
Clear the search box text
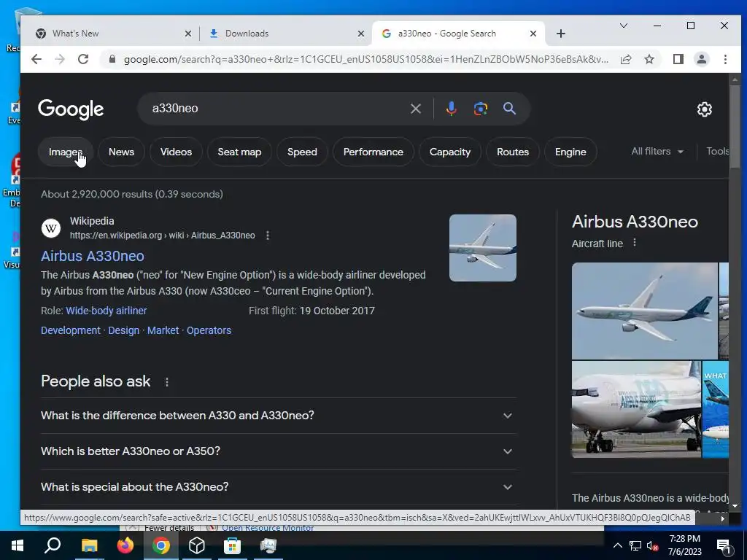click(x=415, y=109)
